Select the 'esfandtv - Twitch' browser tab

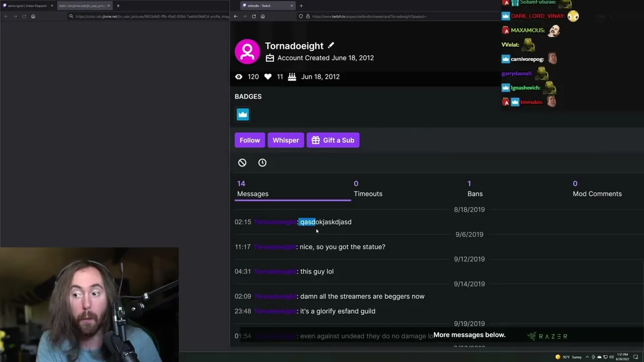click(x=267, y=6)
